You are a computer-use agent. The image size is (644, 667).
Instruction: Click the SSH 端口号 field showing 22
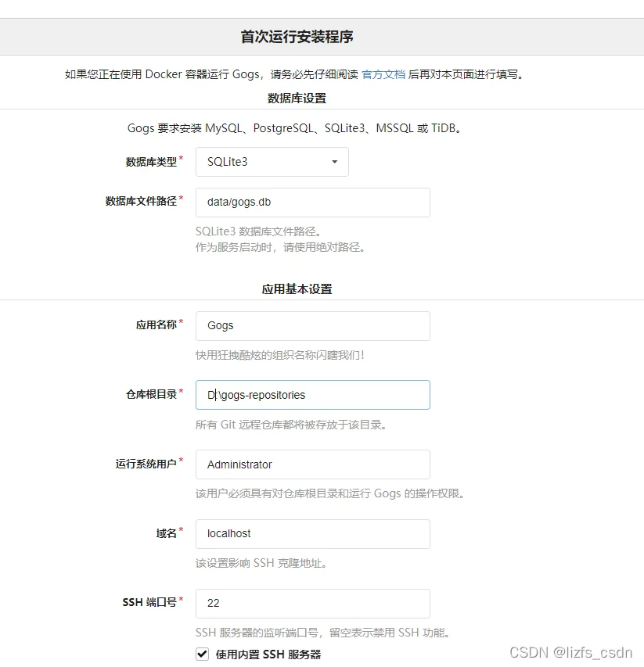click(313, 604)
